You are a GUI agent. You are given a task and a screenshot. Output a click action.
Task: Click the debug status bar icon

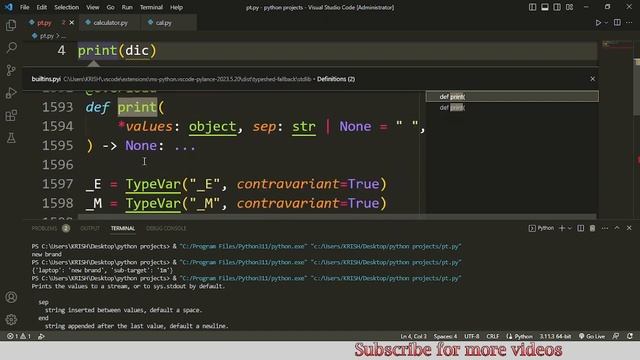pyautogui.click(x=41, y=336)
